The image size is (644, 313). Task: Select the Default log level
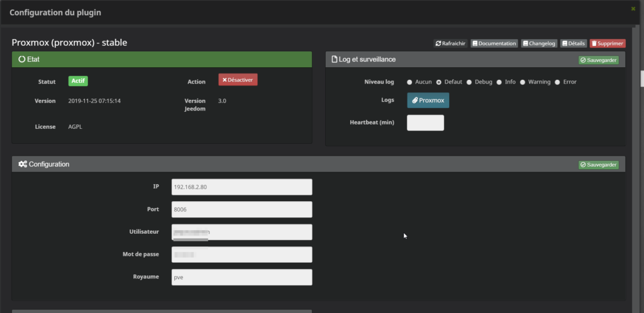[x=438, y=82]
